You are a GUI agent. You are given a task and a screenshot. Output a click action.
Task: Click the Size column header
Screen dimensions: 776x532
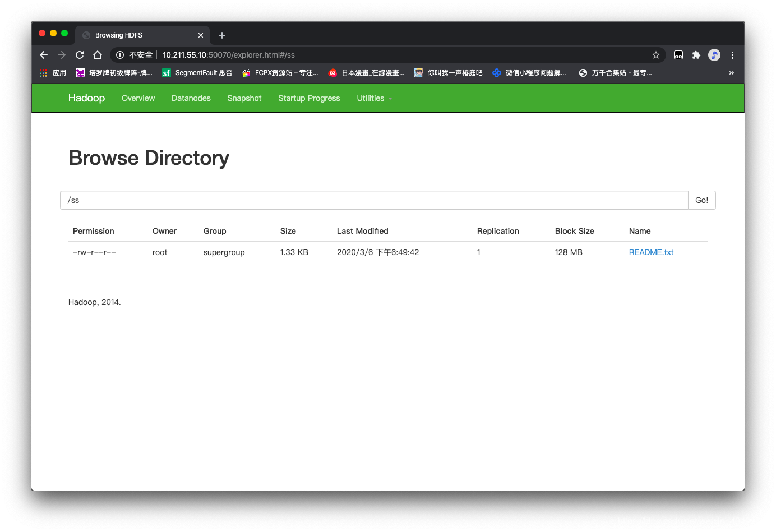(x=288, y=231)
